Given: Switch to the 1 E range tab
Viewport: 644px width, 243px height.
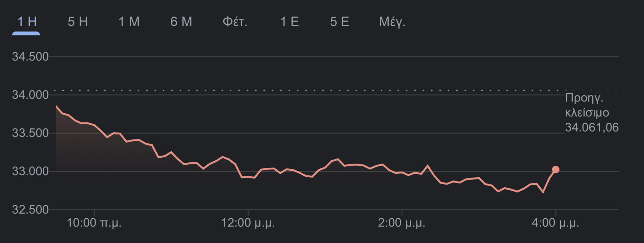Looking at the screenshot, I should [289, 22].
